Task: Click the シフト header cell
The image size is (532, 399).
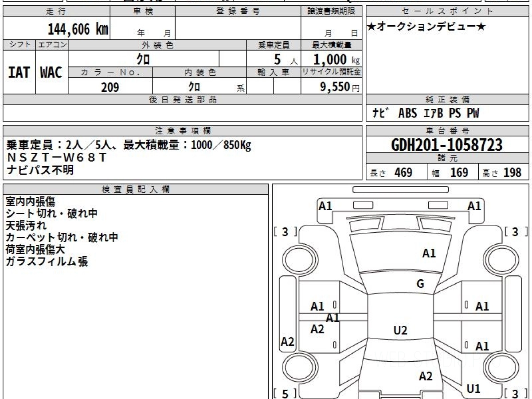Action: click(x=19, y=45)
